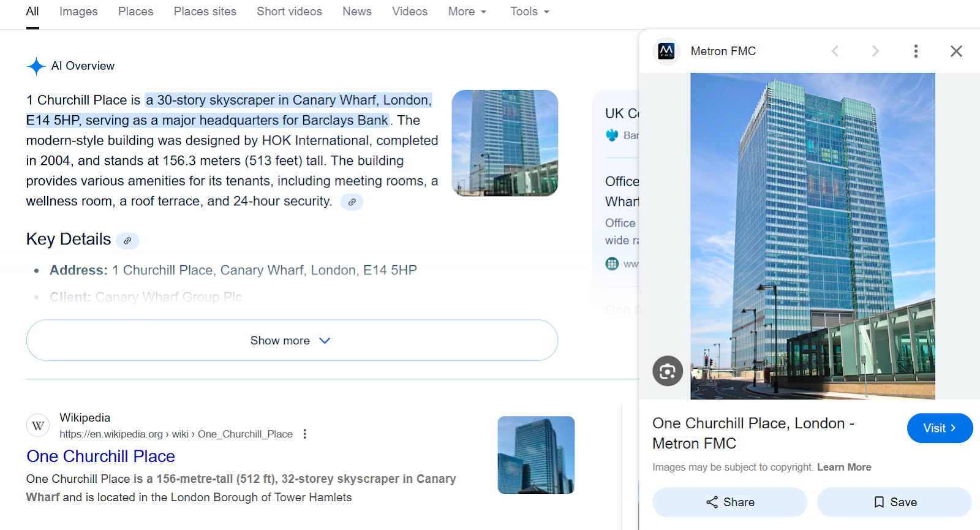Switch to the News tab
The width and height of the screenshot is (980, 530).
coord(357,12)
